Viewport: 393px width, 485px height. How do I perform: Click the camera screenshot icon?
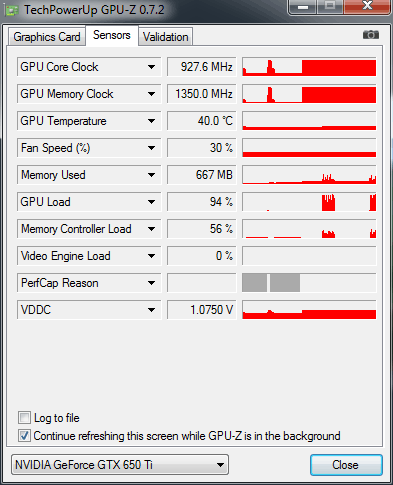click(371, 34)
